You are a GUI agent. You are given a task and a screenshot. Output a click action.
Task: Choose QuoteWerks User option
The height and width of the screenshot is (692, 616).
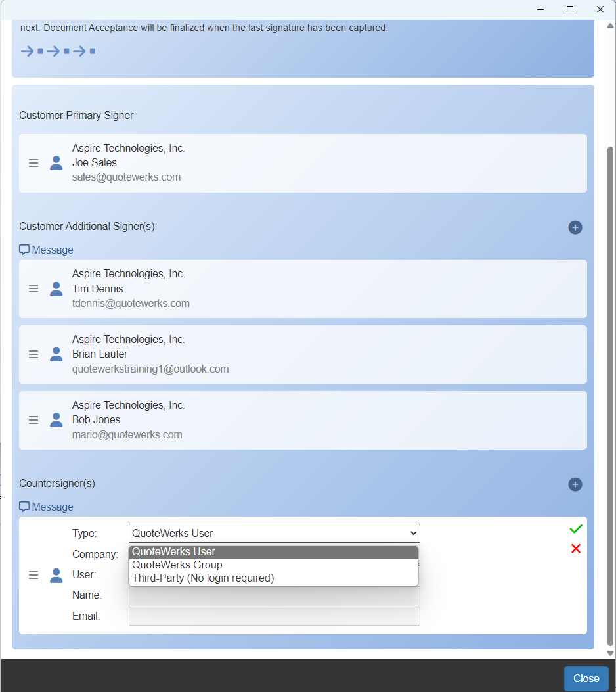(x=273, y=552)
